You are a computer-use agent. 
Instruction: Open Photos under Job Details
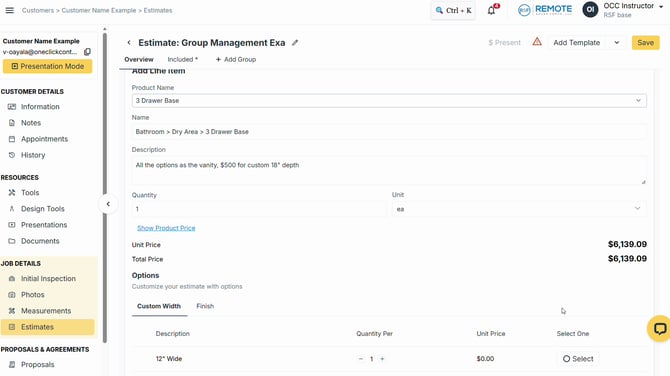[32, 295]
